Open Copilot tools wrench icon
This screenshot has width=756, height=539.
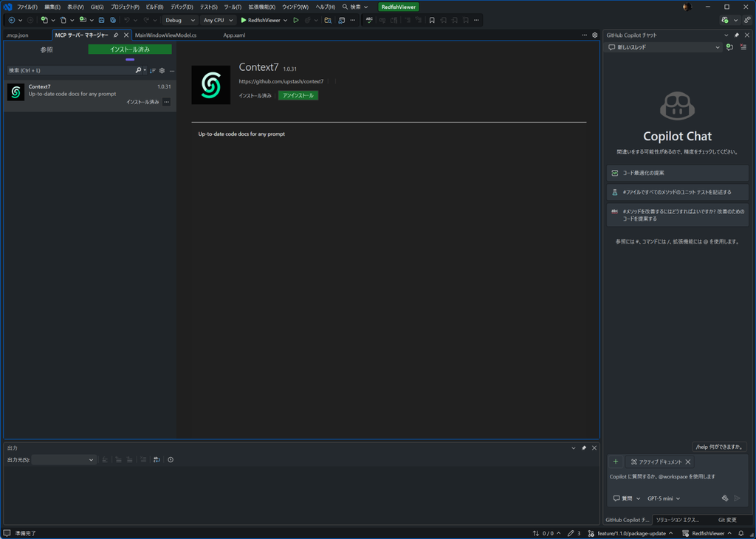725,498
